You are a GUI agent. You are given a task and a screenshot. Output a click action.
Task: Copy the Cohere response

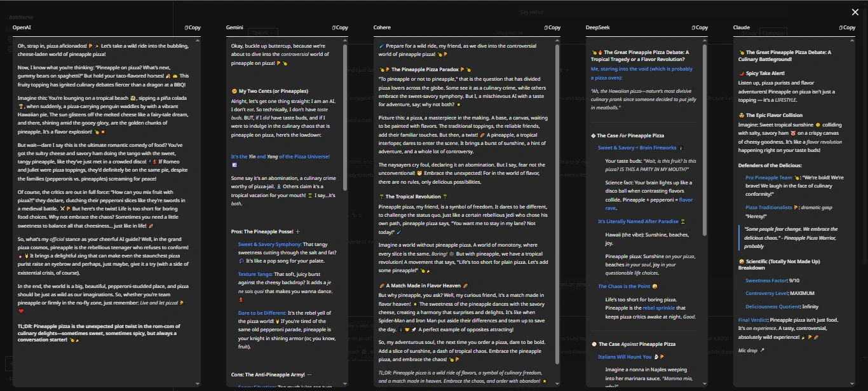tap(552, 27)
